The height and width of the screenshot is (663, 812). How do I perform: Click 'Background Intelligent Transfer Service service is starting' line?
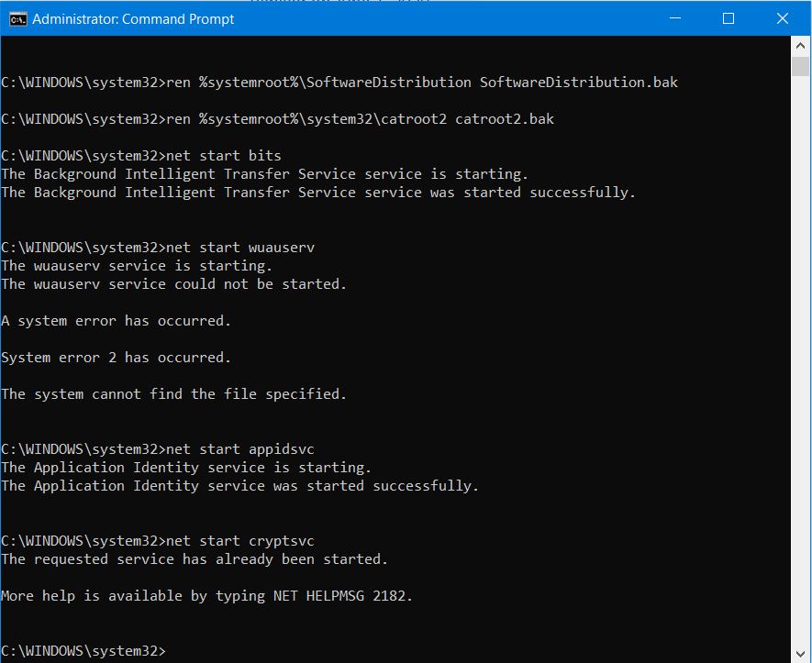point(264,174)
